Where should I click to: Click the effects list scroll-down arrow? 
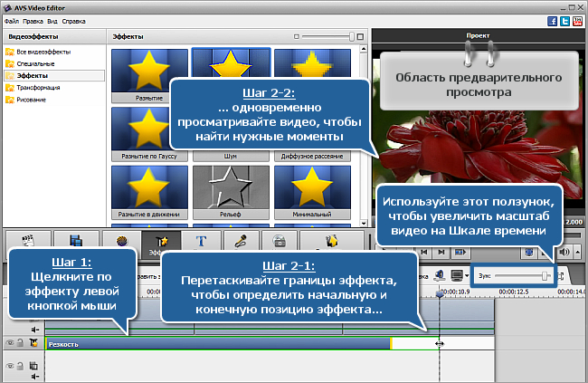click(364, 223)
